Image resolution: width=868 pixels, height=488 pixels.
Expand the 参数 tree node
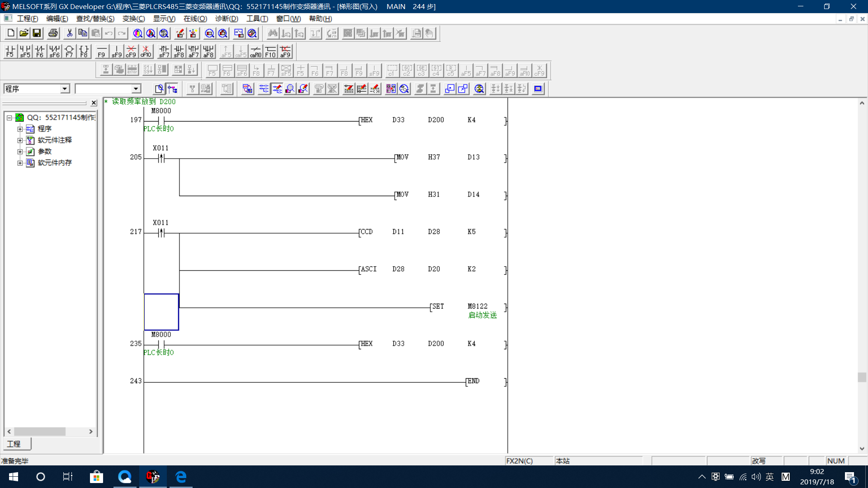coord(20,151)
